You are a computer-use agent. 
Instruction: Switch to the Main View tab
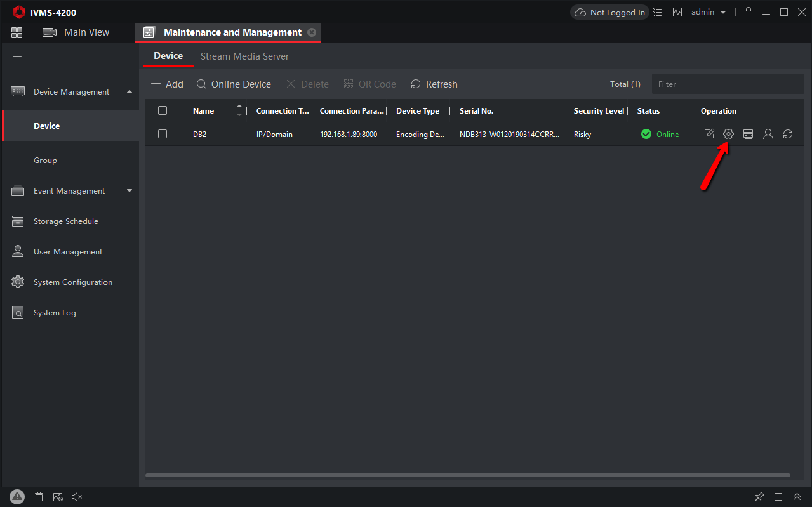click(76, 32)
